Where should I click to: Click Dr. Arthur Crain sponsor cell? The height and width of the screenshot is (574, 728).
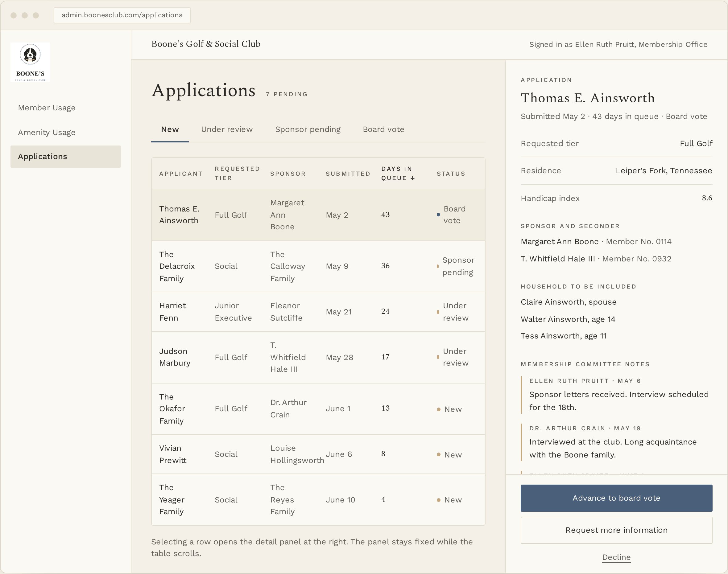coord(288,409)
